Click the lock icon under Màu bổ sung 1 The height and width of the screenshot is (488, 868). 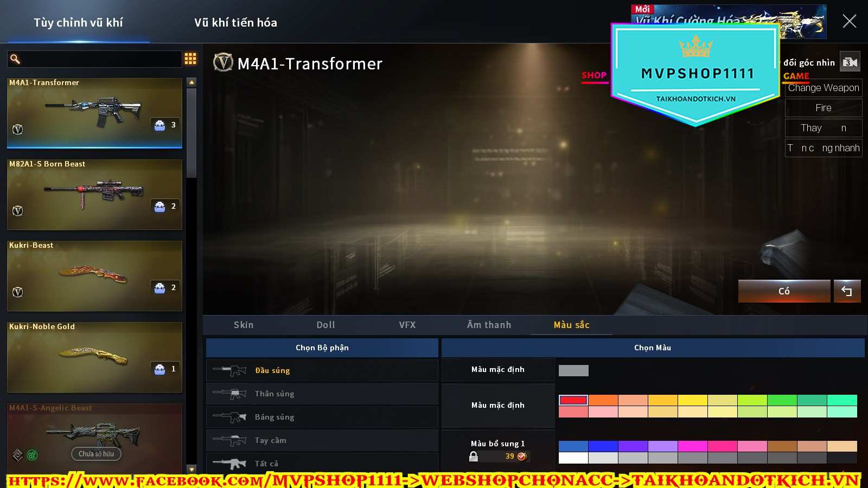tap(474, 457)
